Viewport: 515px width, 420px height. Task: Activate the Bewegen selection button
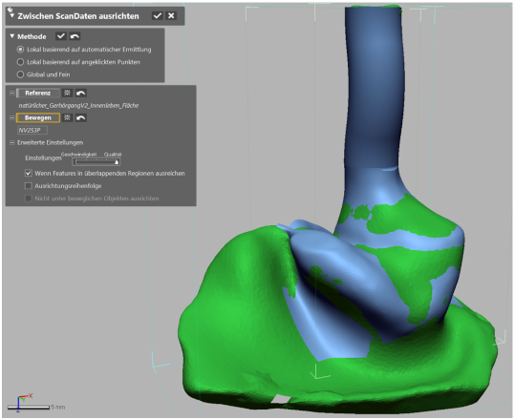(x=38, y=117)
